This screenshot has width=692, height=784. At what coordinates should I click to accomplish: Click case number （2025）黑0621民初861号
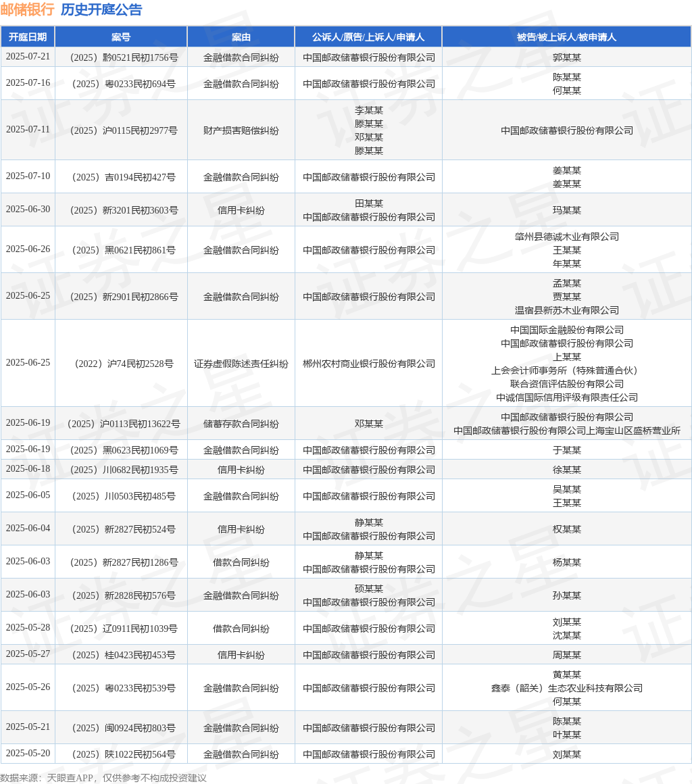tap(124, 250)
